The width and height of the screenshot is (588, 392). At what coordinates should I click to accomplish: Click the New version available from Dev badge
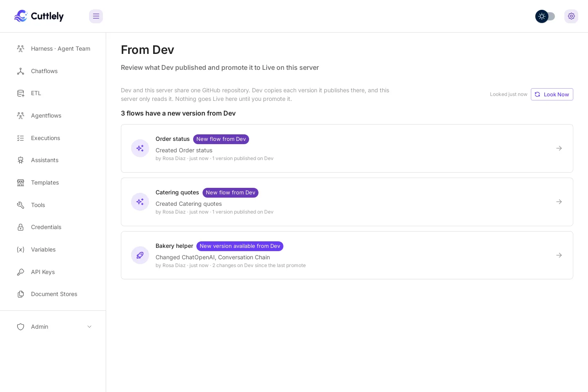point(240,246)
